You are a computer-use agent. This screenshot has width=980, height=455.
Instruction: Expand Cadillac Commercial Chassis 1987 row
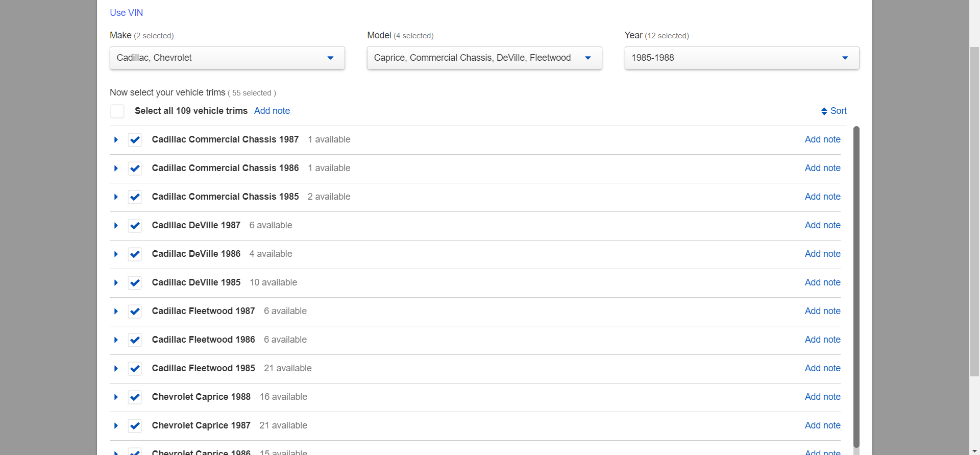[116, 140]
